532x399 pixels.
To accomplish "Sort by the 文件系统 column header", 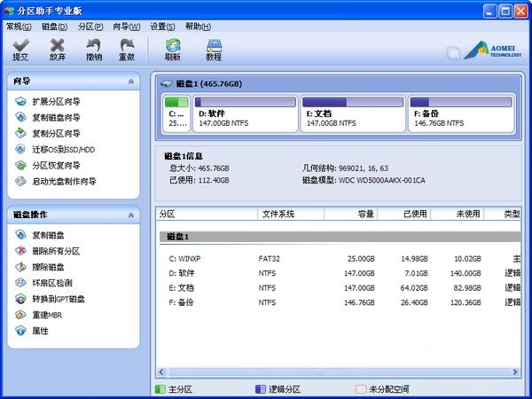I will click(291, 214).
